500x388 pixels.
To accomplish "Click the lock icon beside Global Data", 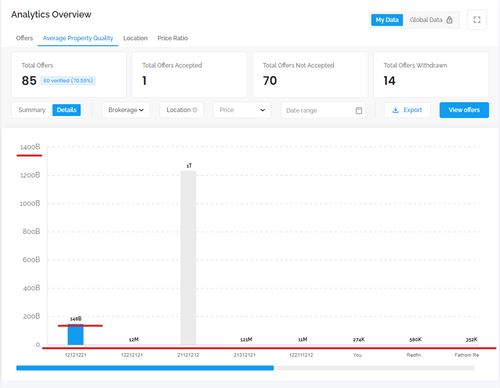I will click(x=449, y=20).
